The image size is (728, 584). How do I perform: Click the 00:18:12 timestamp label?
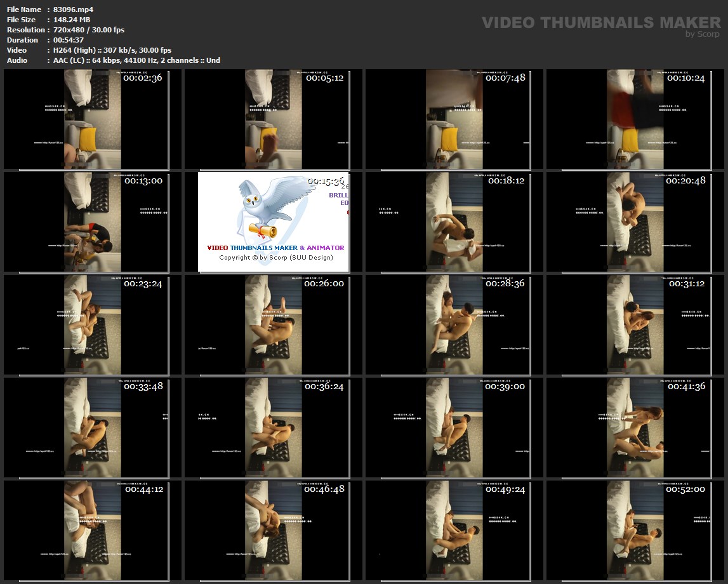[x=506, y=181]
